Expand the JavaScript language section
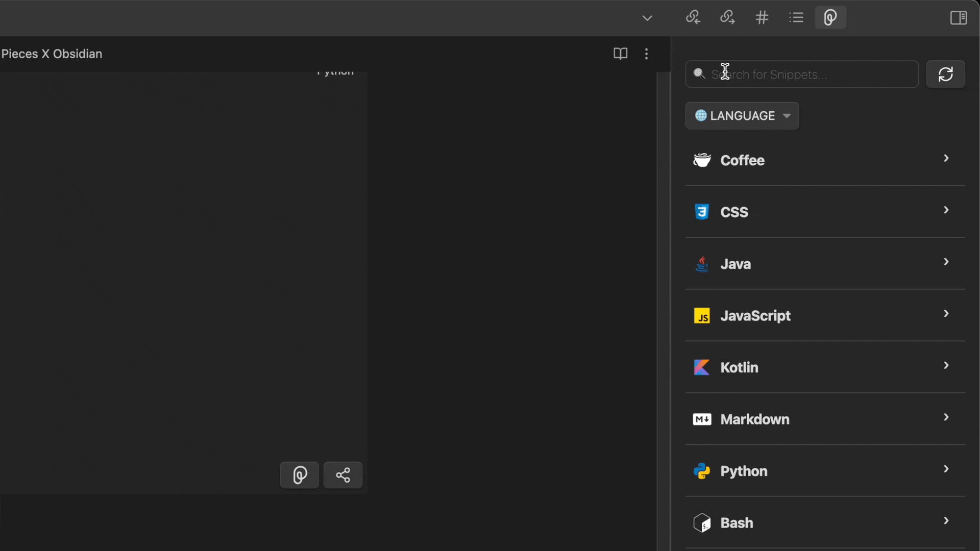 tap(946, 315)
